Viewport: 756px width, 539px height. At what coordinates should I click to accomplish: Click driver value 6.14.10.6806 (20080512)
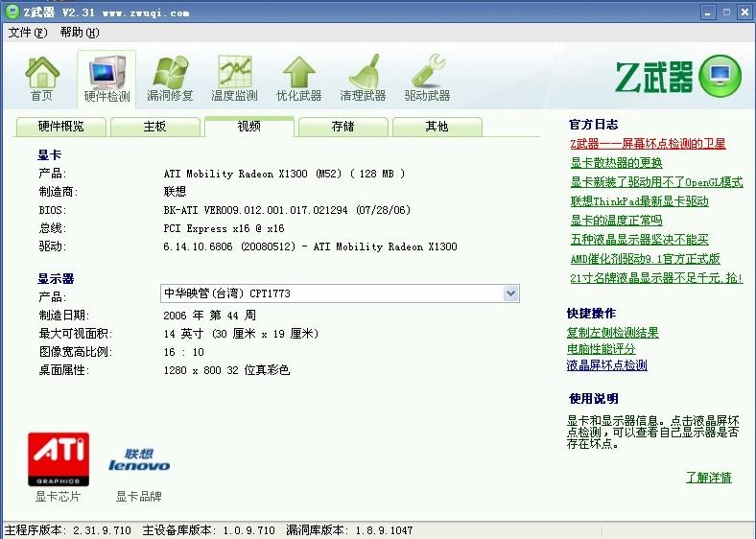(310, 246)
